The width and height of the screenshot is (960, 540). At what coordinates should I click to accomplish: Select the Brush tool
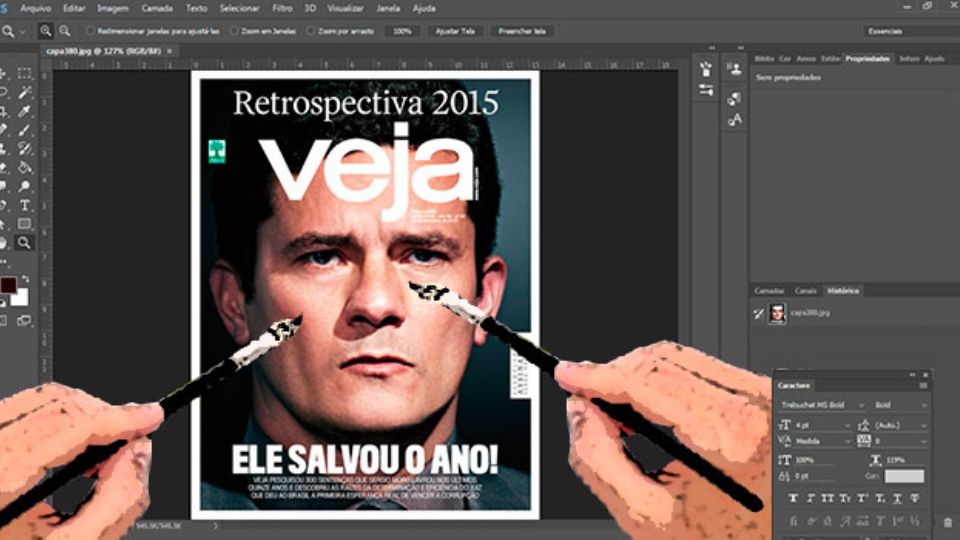[x=24, y=130]
